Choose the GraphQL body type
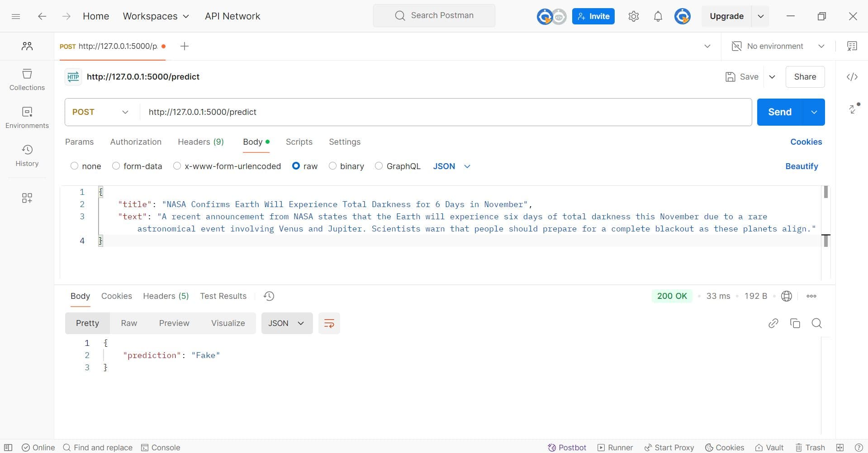Image resolution: width=868 pixels, height=453 pixels. (379, 166)
